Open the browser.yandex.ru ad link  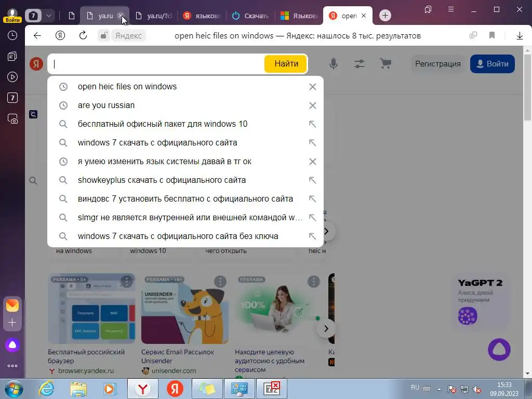coord(86,371)
